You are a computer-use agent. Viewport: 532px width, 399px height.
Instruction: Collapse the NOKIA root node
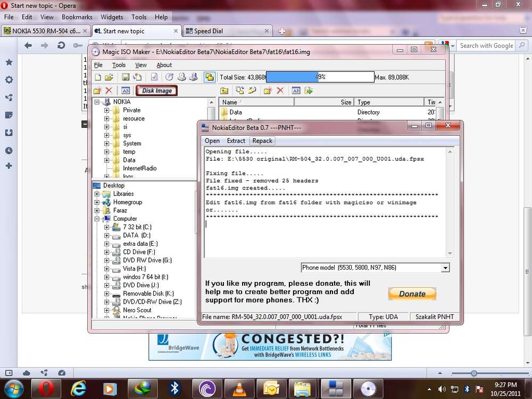click(97, 102)
